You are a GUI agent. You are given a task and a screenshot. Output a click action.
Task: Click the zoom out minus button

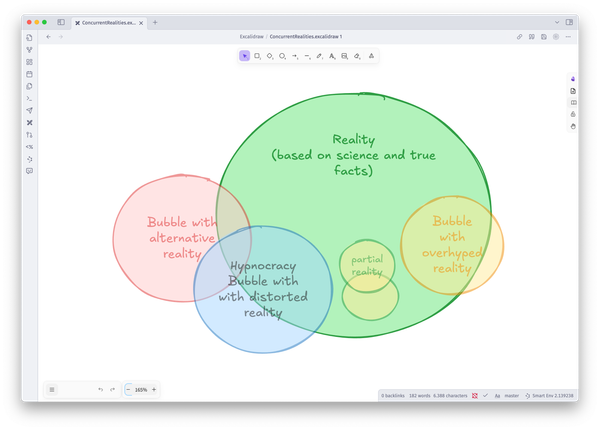coord(128,389)
